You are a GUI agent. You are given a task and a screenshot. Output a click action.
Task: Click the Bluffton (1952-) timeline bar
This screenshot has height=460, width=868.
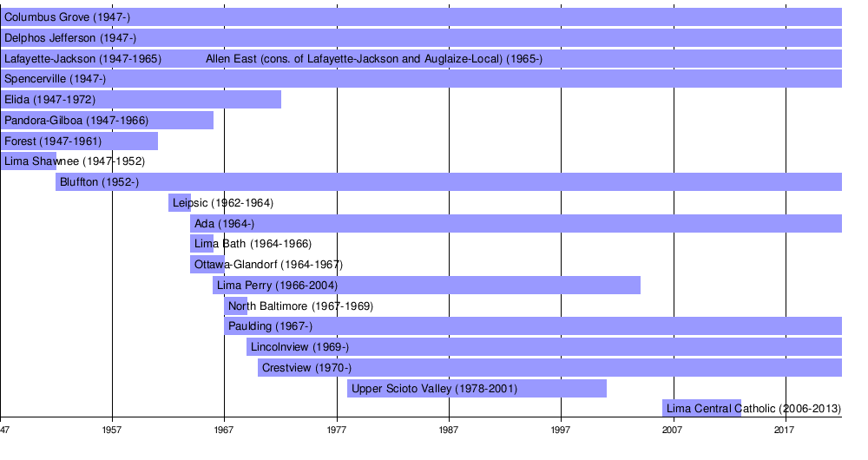tap(449, 182)
